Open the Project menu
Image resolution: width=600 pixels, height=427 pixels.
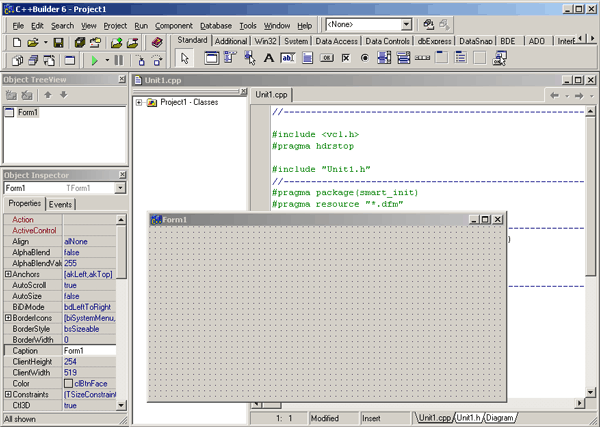click(x=115, y=26)
